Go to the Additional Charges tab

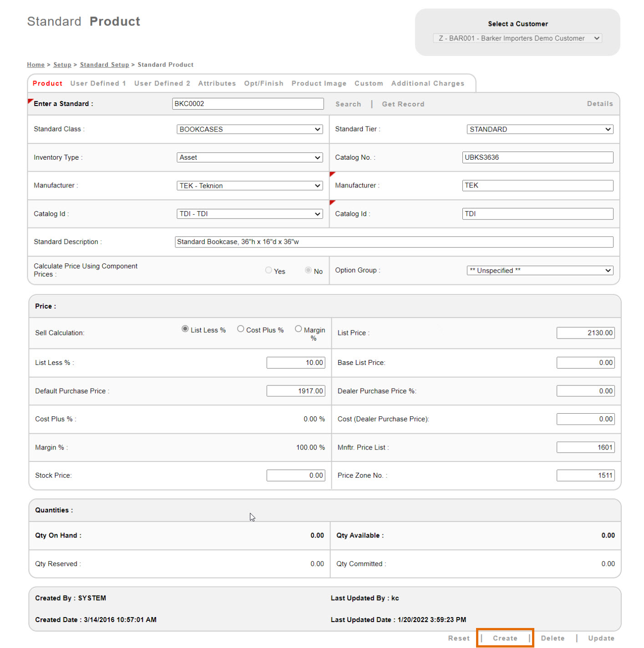point(427,83)
